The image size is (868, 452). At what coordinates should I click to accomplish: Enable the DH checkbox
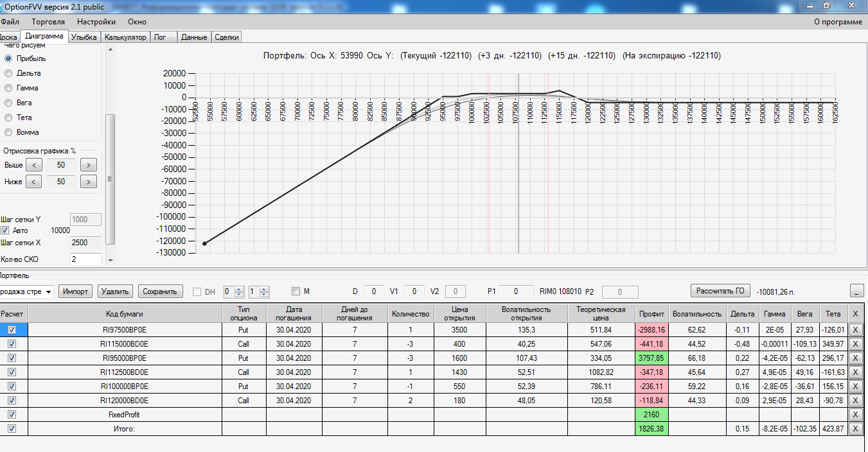(x=197, y=291)
